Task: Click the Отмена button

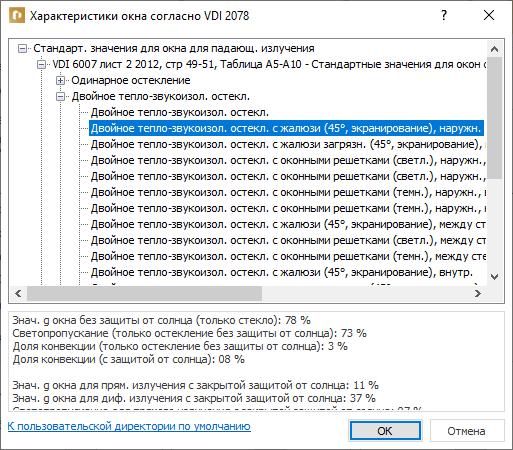Action: point(466,431)
